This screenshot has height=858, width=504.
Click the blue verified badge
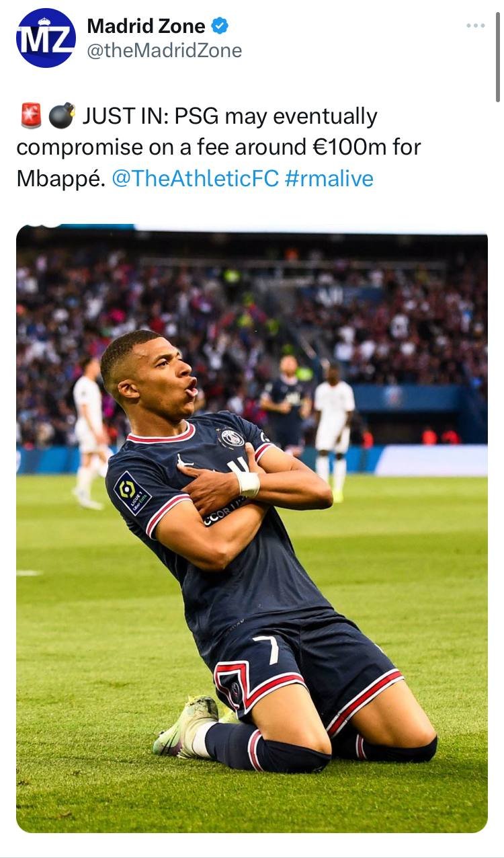coord(220,26)
